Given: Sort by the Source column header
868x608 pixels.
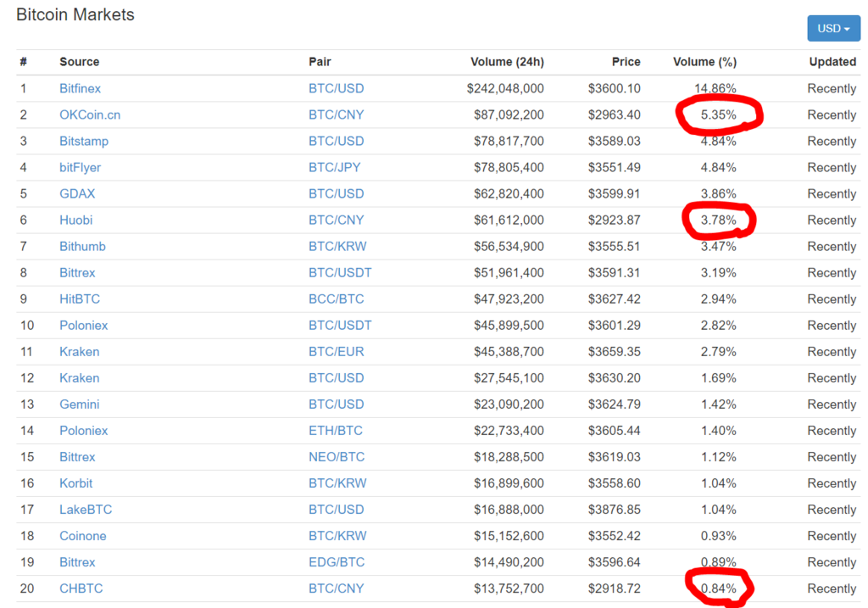Looking at the screenshot, I should pyautogui.click(x=79, y=62).
